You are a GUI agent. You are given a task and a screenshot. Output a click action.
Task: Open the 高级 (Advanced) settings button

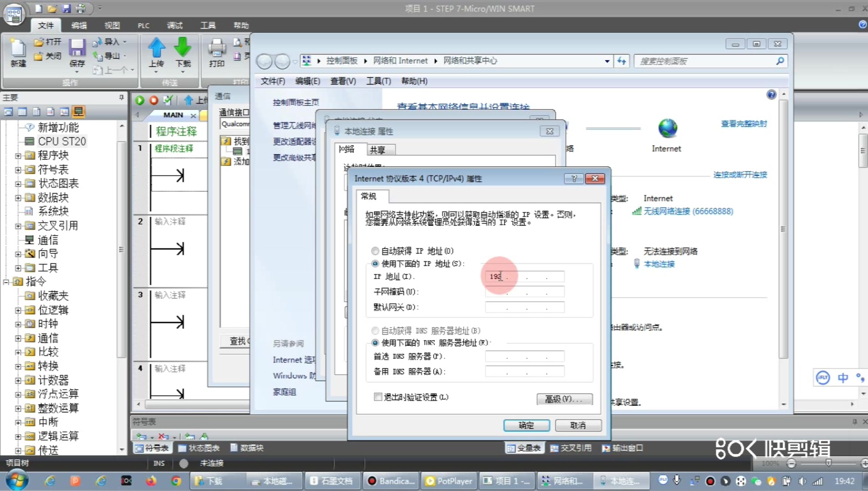[x=564, y=399]
